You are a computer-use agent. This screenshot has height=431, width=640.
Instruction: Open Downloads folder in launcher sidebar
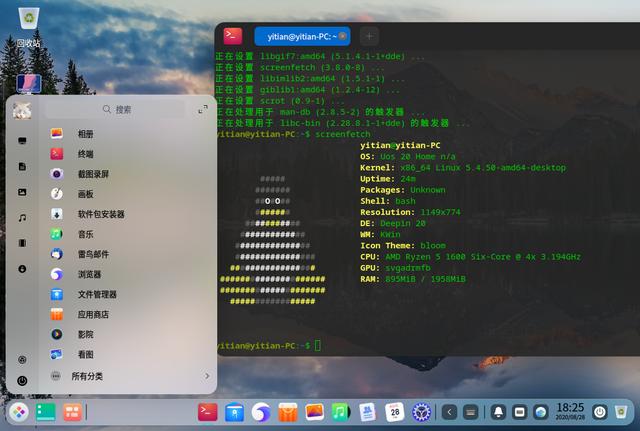tap(22, 269)
